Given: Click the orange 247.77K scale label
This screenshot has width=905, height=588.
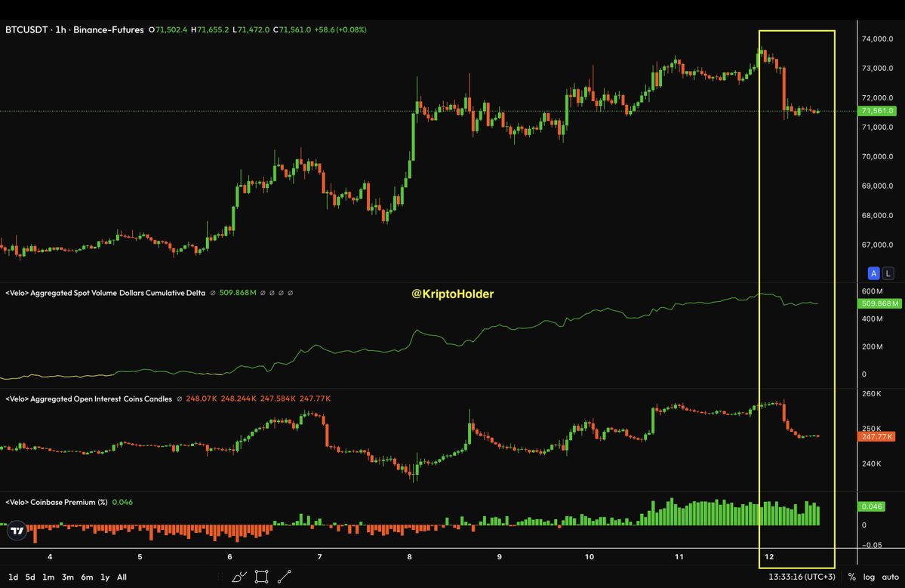Looking at the screenshot, I should 877,437.
